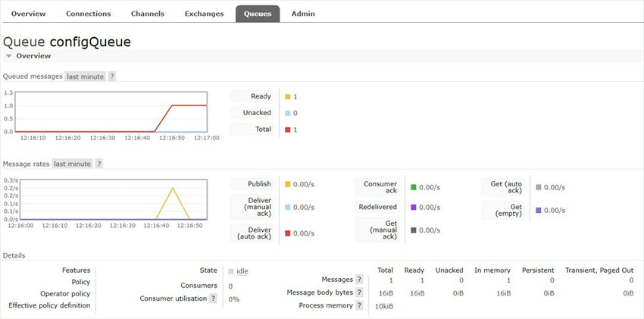This screenshot has width=644, height=319.
Task: Collapse the Overview section
Action: [x=9, y=56]
